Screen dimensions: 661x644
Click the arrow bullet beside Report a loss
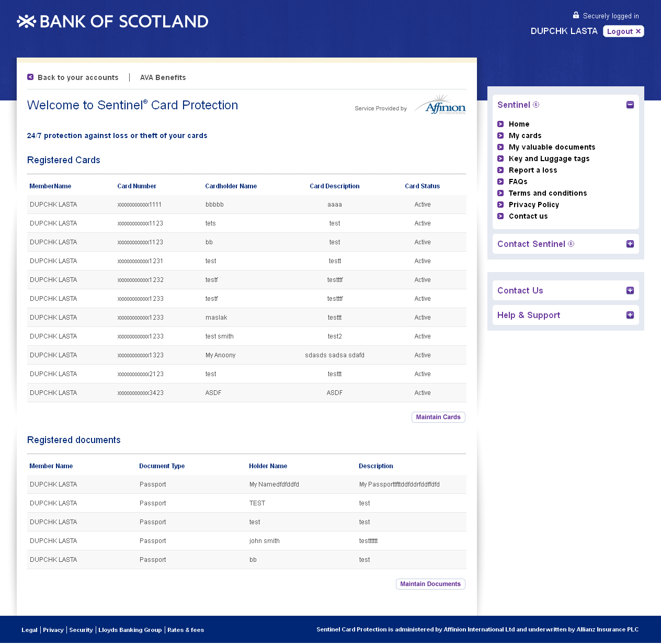(500, 170)
